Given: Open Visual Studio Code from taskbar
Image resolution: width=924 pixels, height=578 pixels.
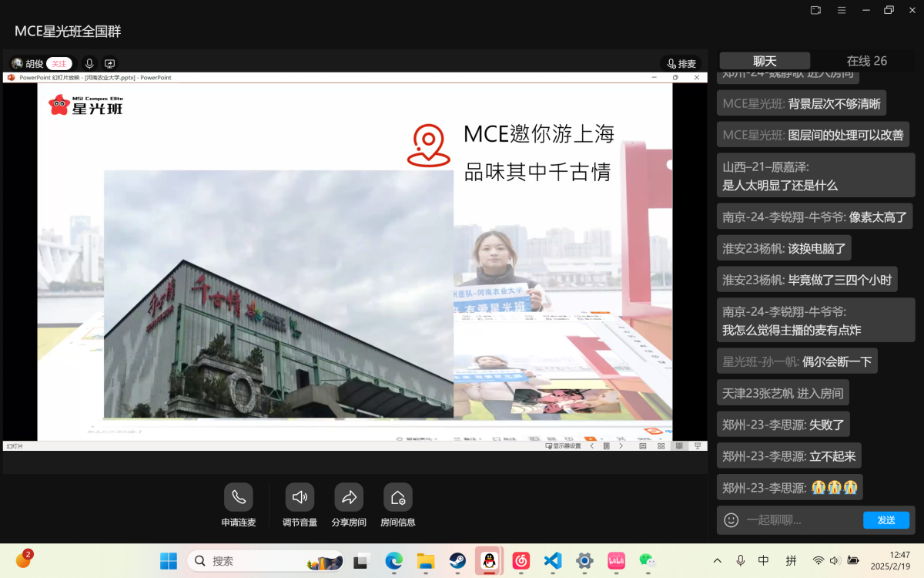Looking at the screenshot, I should [553, 561].
